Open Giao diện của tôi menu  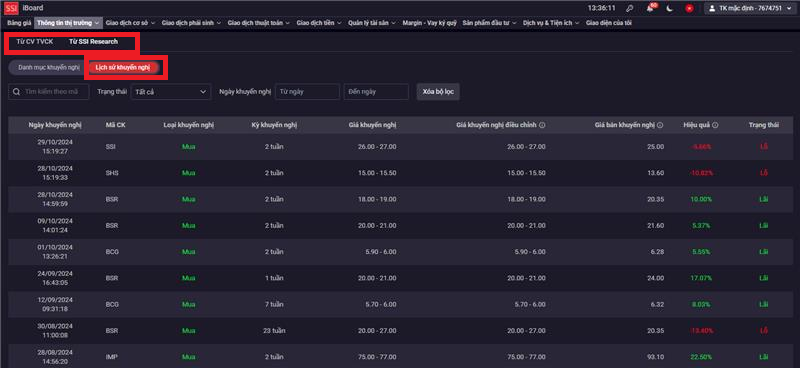pyautogui.click(x=609, y=23)
